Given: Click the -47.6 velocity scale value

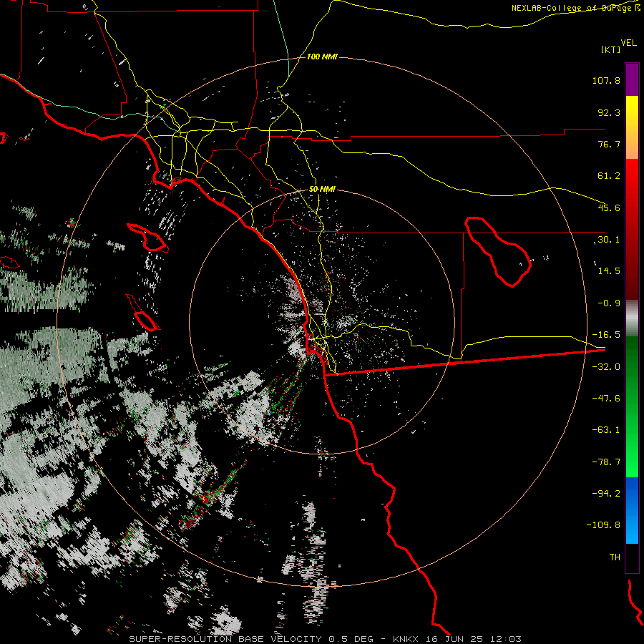Looking at the screenshot, I should (606, 399).
